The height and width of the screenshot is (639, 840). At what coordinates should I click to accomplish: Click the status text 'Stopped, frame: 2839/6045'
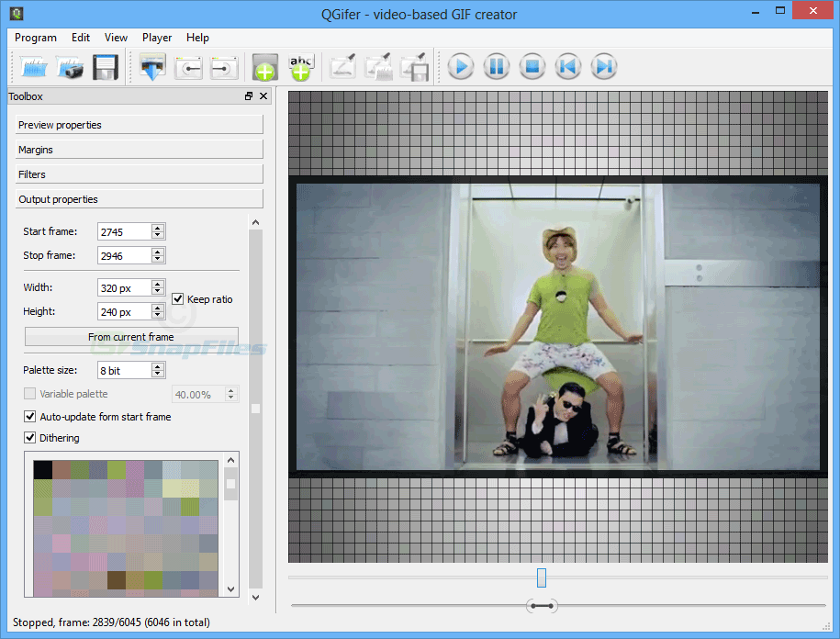tap(77, 622)
